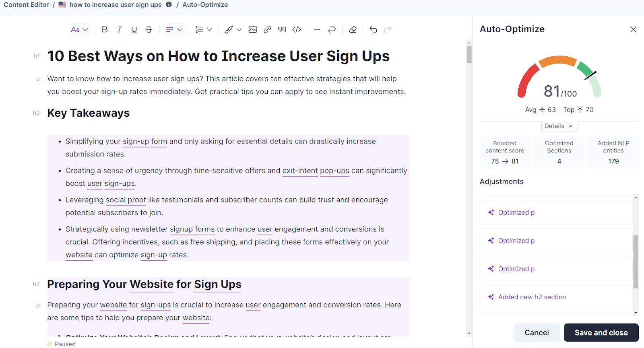Screen dimensions: 644x348
Task: Click the Optimized Sections card
Action: coord(559,152)
